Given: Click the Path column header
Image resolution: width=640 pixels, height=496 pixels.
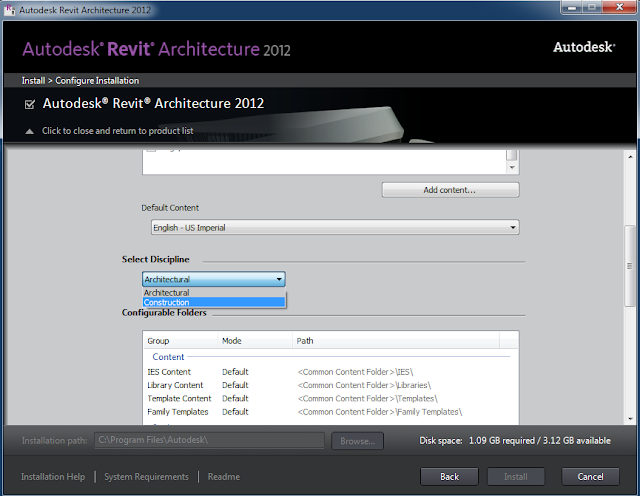Looking at the screenshot, I should tap(396, 341).
